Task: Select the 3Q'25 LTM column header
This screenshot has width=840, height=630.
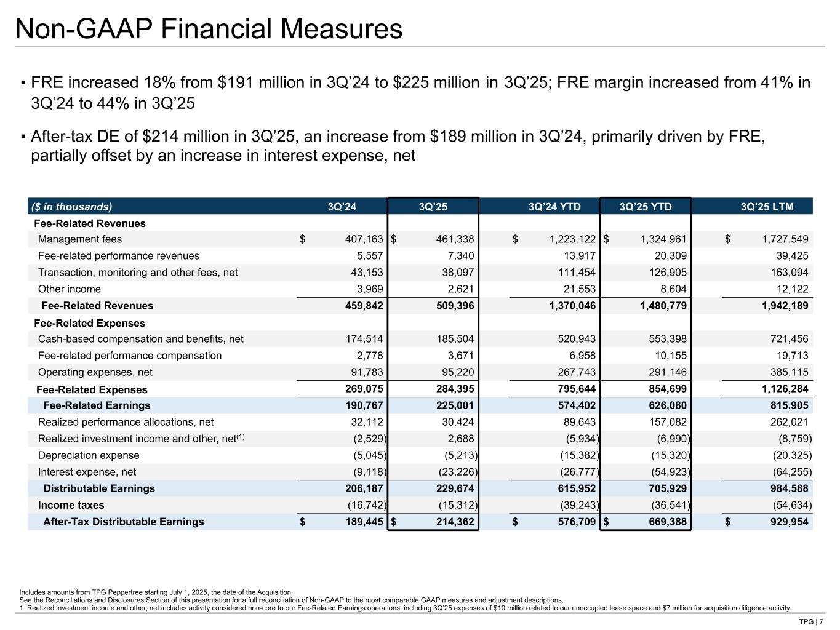Action: [x=767, y=207]
